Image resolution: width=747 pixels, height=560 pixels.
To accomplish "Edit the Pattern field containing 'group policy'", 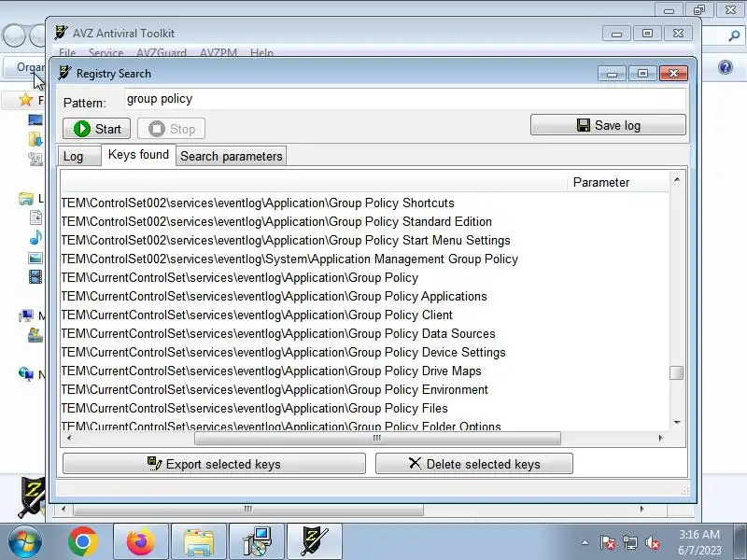I will point(405,99).
